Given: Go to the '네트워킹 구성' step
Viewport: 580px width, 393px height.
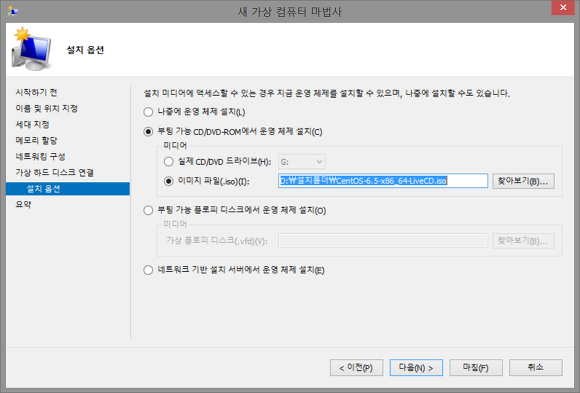Looking at the screenshot, I should pos(40,157).
